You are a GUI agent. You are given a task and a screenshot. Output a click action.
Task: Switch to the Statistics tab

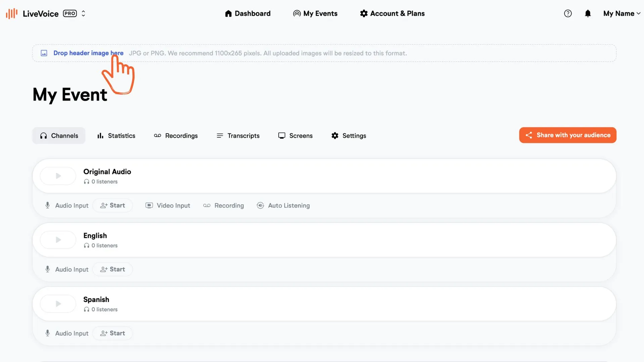pos(116,135)
